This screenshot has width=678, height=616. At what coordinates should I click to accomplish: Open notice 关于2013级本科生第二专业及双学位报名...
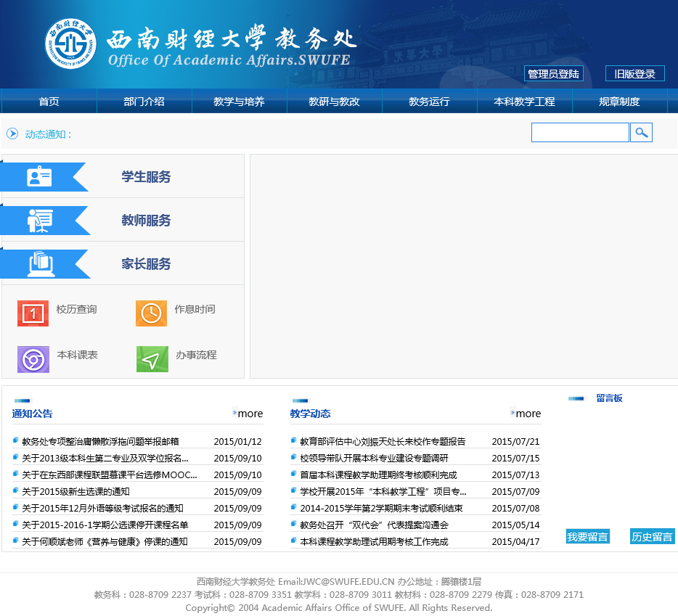[x=105, y=459]
